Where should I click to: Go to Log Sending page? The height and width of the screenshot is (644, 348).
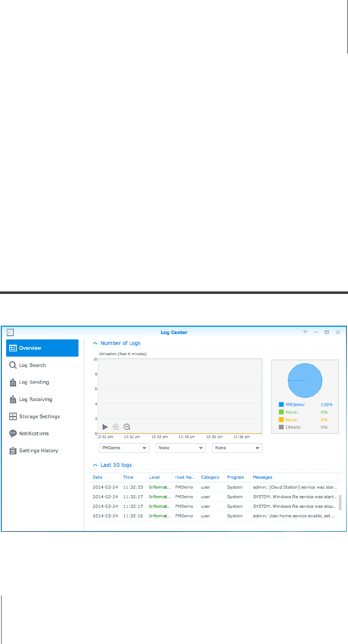42,382
